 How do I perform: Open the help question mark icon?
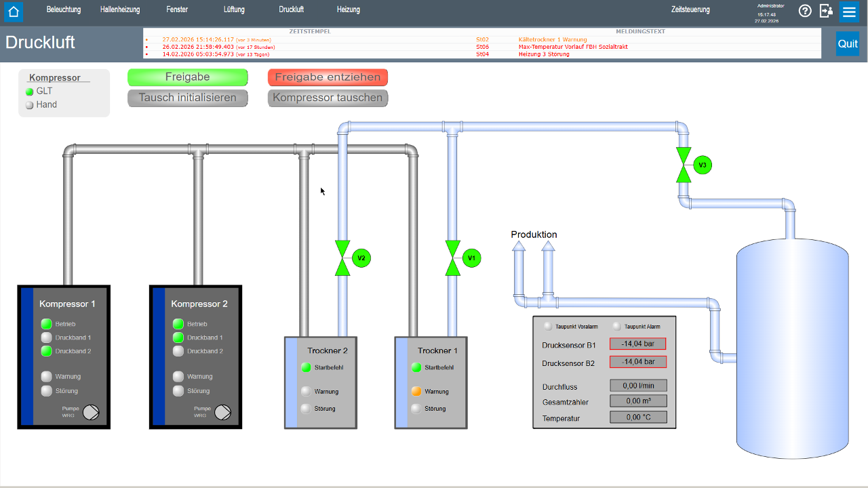point(805,11)
